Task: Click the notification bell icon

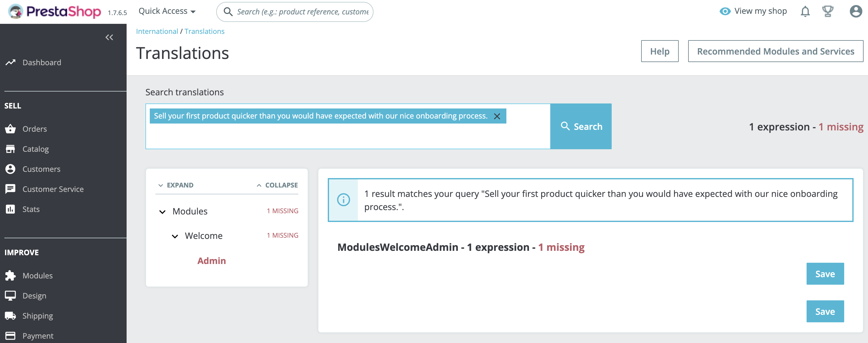Action: 805,11
